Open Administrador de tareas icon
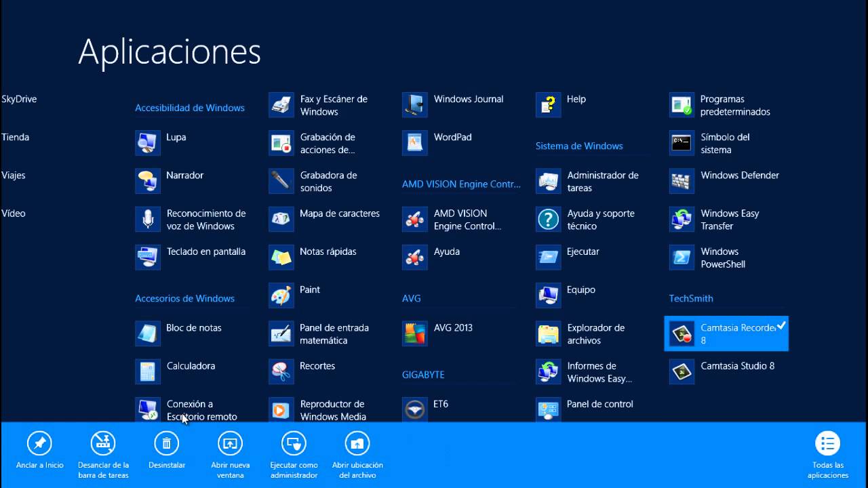Viewport: 868px width, 488px height. pyautogui.click(x=549, y=181)
